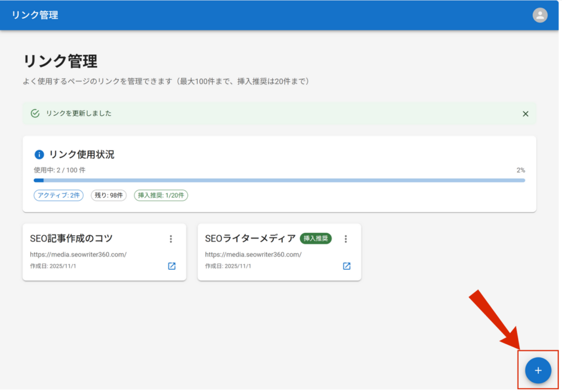
Task: Dismiss the リンクを更新しました notification
Action: [525, 113]
